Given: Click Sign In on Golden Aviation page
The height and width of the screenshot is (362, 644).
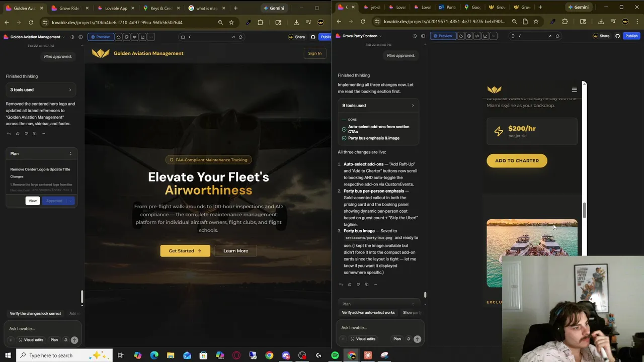Looking at the screenshot, I should click(x=314, y=53).
